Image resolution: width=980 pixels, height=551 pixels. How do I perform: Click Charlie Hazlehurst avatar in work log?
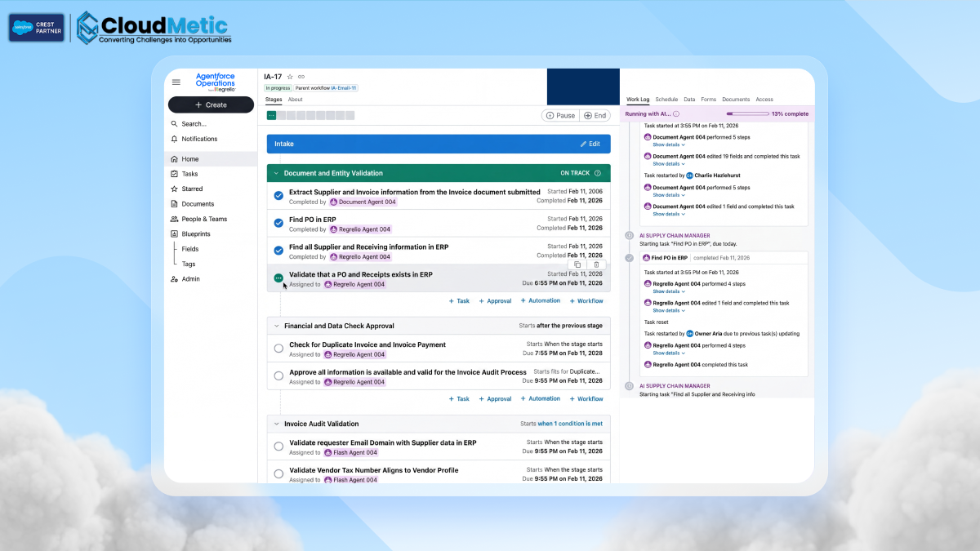(689, 176)
